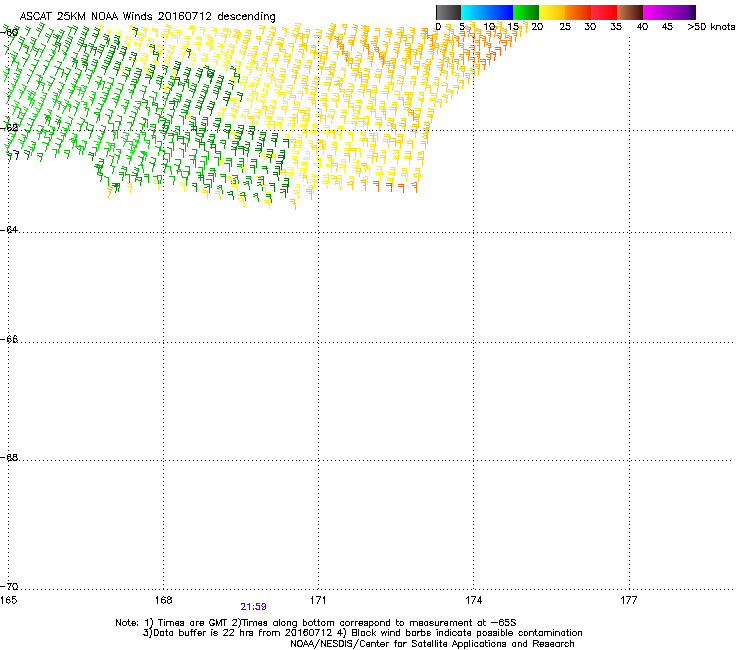
Task: Click latitude label '-70' on left axis
Action: pos(9,586)
